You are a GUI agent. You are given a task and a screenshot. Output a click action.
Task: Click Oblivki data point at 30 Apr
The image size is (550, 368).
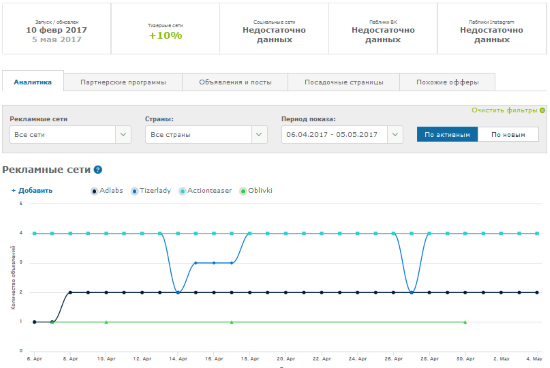pyautogui.click(x=465, y=322)
